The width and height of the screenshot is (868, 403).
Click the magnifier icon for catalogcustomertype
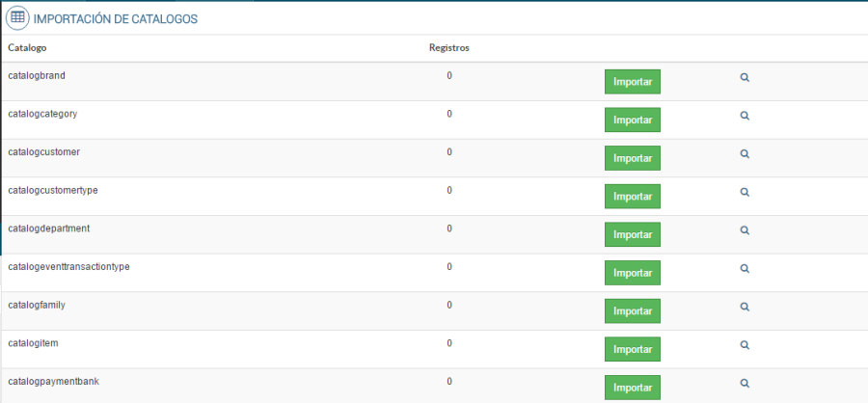pyautogui.click(x=745, y=192)
